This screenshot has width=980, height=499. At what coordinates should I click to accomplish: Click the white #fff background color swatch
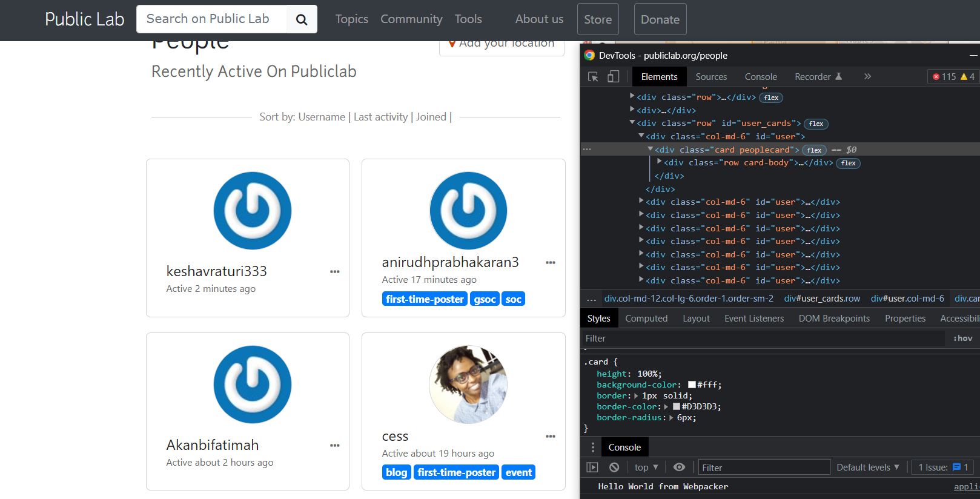click(x=692, y=385)
